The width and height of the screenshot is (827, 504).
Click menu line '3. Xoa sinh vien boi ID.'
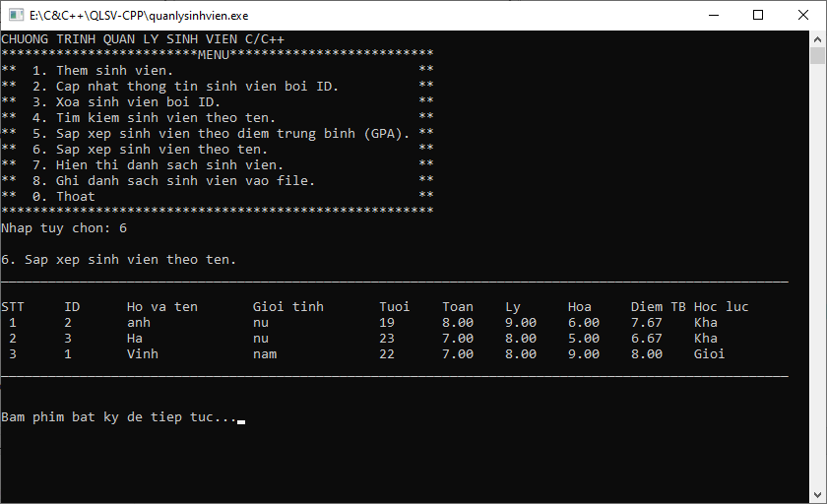tap(127, 102)
